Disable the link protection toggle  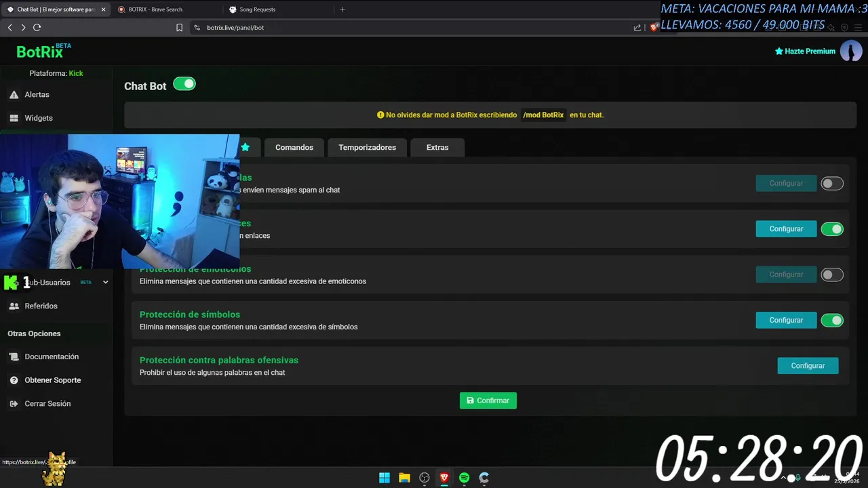[832, 229]
